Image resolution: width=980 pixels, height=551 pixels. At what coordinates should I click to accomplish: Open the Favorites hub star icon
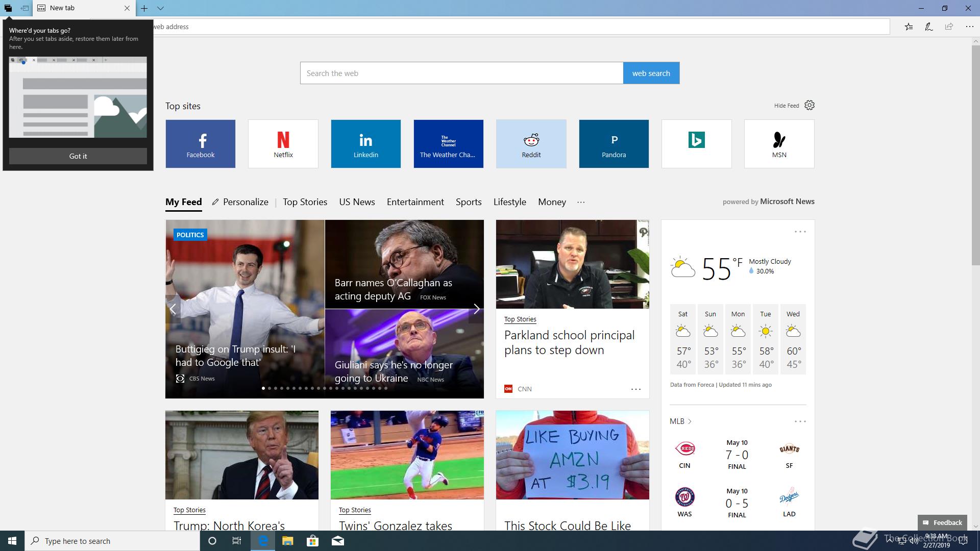click(x=909, y=27)
